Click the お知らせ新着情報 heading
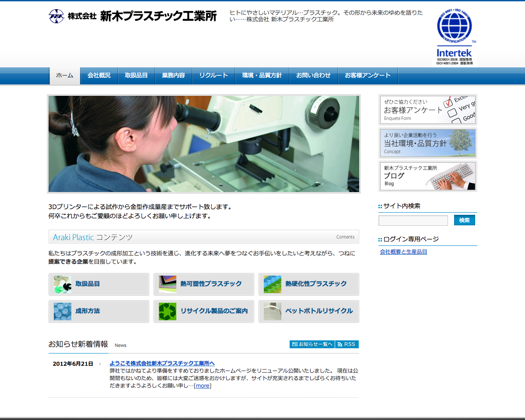The height and width of the screenshot is (420, 525). [x=78, y=344]
